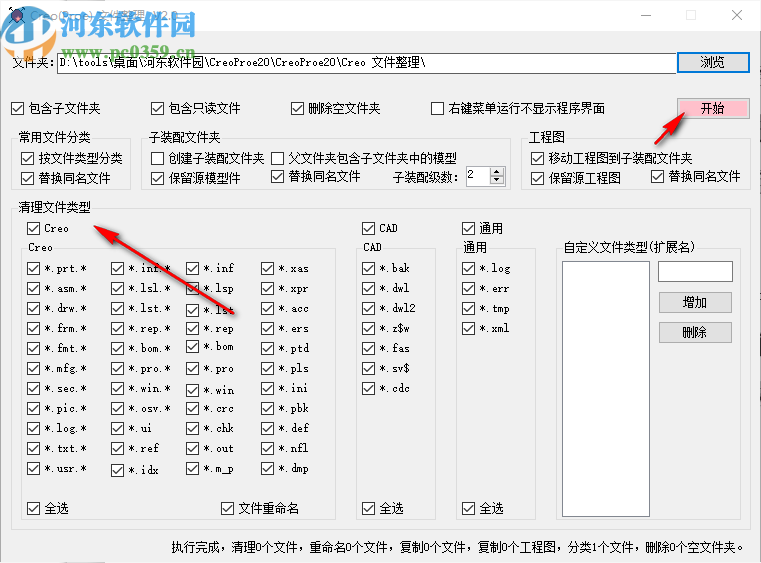Image resolution: width=761 pixels, height=563 pixels.
Task: Toggle 文件重命名 checkbox
Action: tap(227, 508)
